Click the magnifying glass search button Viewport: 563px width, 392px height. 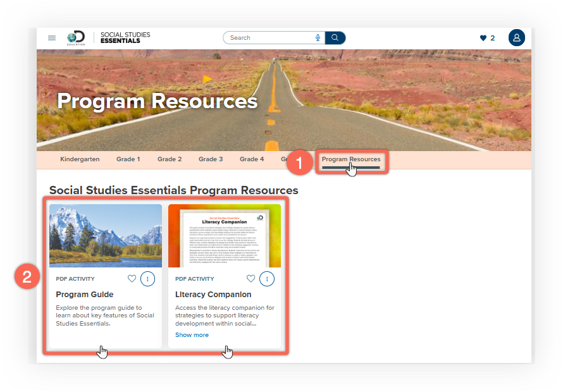click(x=335, y=38)
